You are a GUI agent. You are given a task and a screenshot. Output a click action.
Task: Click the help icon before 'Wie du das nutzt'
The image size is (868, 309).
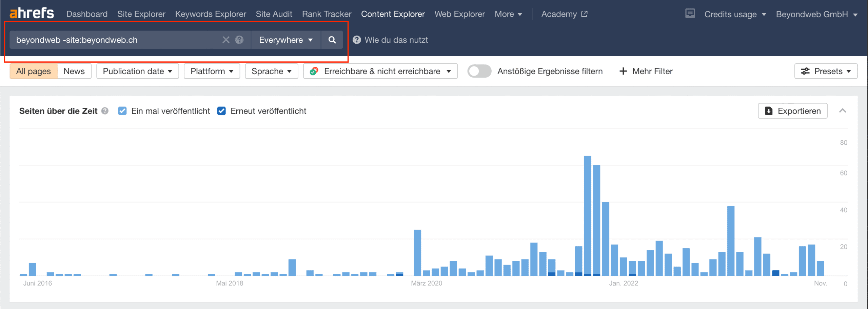357,40
